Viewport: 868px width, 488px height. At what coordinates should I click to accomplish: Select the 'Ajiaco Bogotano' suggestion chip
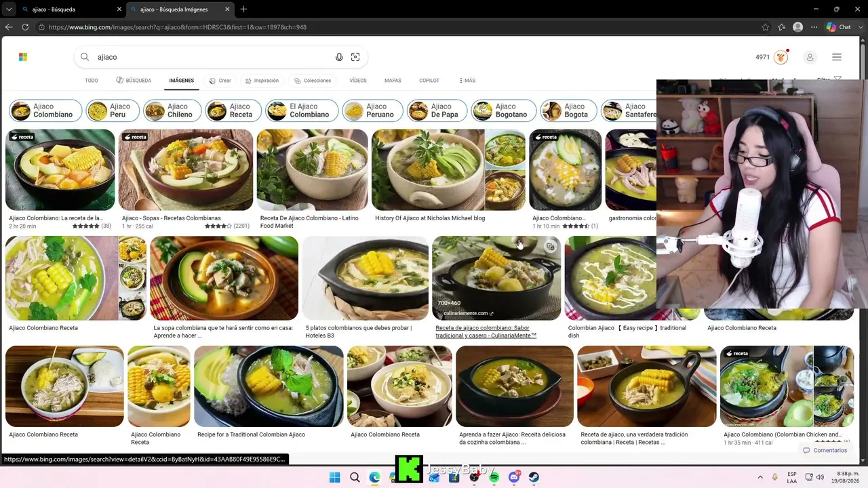coord(504,110)
